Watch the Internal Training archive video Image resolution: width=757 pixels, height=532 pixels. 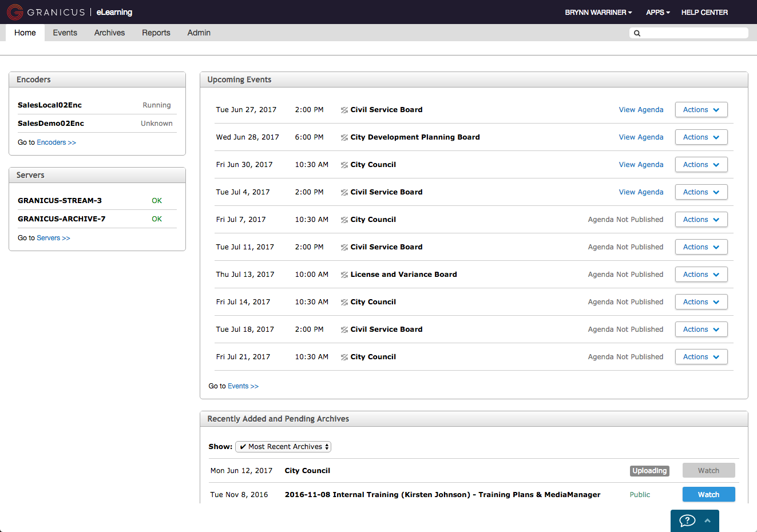click(x=708, y=495)
